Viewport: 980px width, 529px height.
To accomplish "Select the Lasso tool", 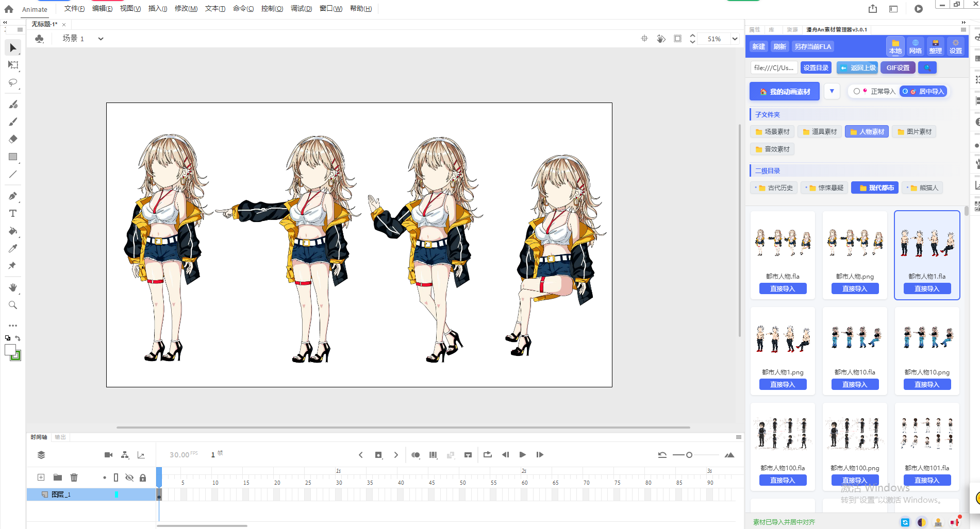I will tap(13, 83).
